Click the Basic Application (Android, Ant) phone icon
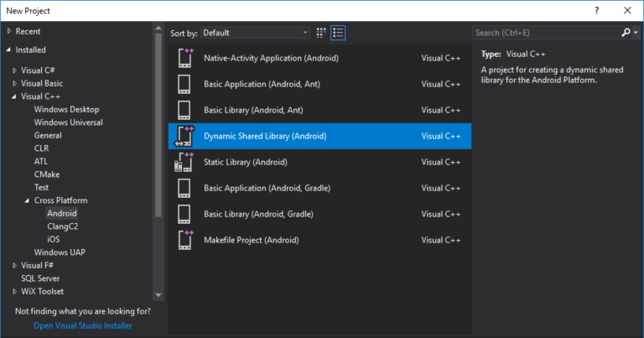Viewport: 644px width, 338px height. [x=184, y=84]
